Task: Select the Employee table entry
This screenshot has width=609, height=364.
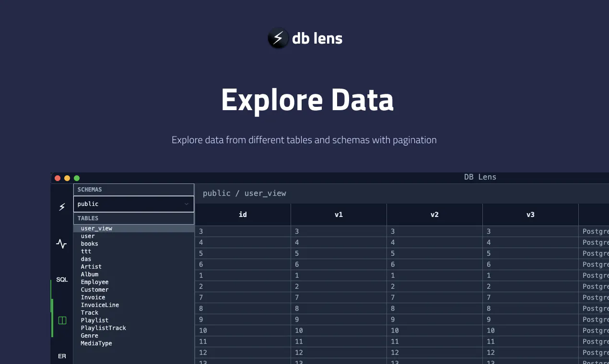Action: (94, 282)
